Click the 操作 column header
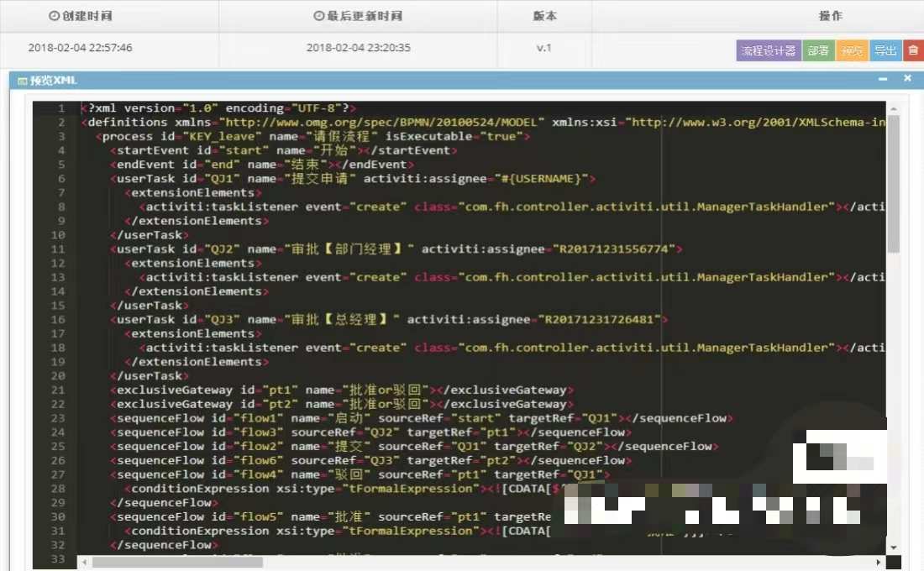The height and width of the screenshot is (571, 924). [x=830, y=16]
